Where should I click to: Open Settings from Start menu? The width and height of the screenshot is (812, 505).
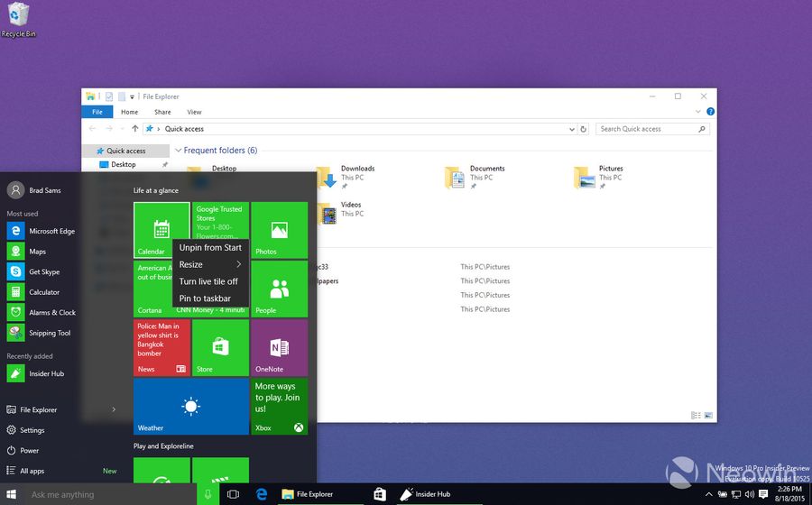pos(26,430)
